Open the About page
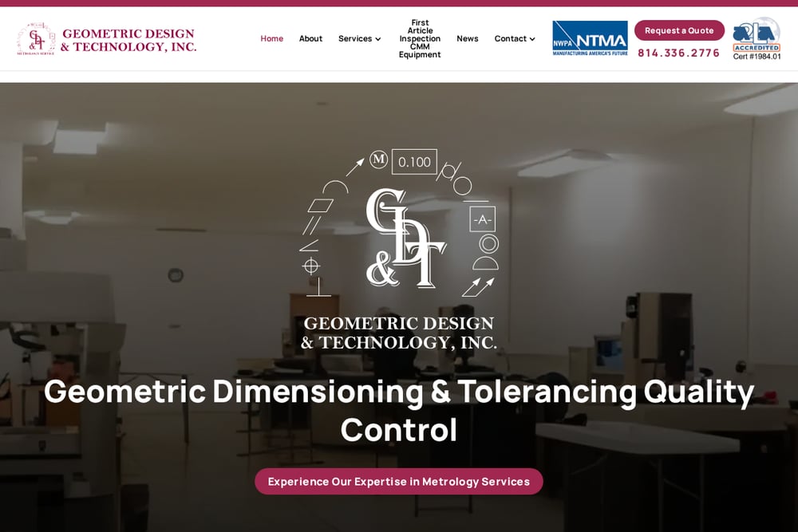The height and width of the screenshot is (532, 798). [310, 38]
